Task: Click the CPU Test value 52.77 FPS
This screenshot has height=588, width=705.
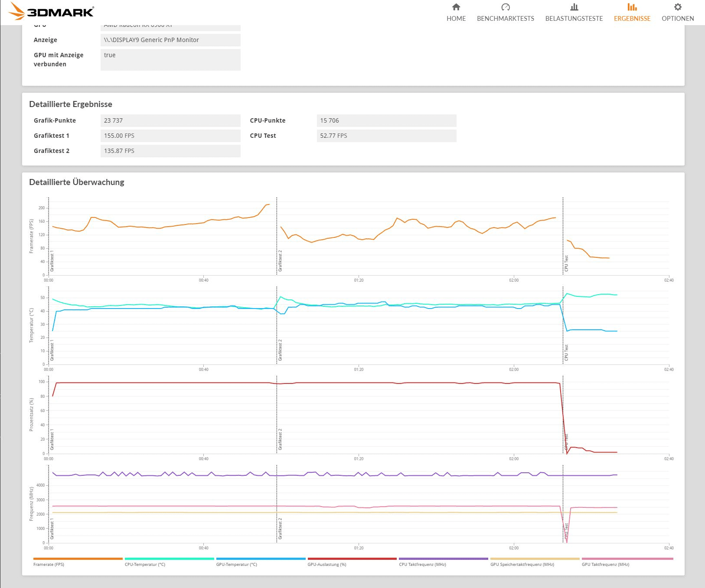Action: click(387, 136)
